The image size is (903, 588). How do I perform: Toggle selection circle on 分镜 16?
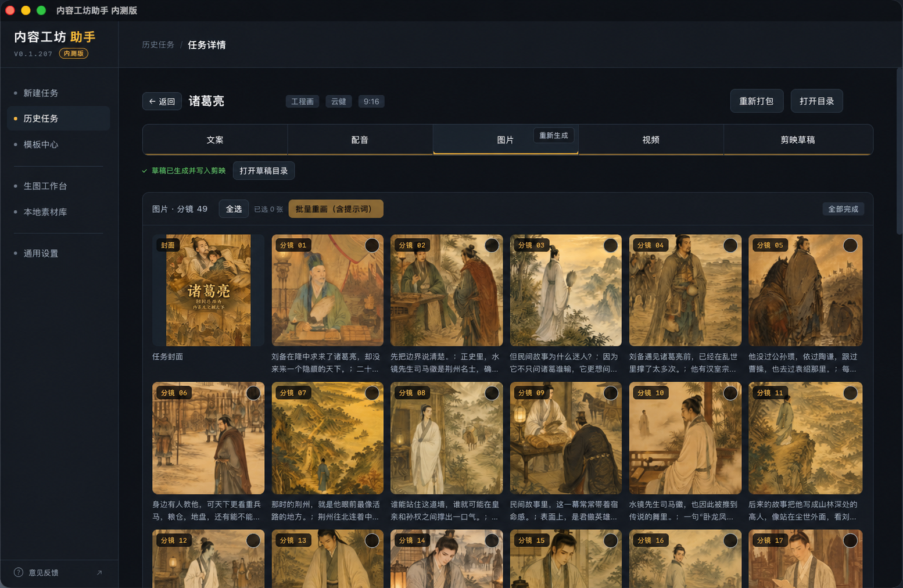click(730, 540)
